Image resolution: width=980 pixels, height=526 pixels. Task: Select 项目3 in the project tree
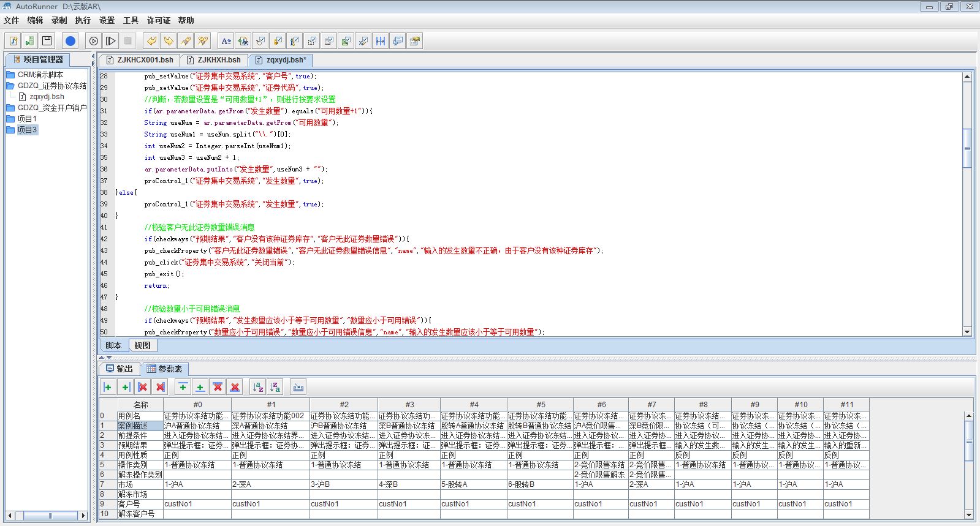(x=21, y=130)
